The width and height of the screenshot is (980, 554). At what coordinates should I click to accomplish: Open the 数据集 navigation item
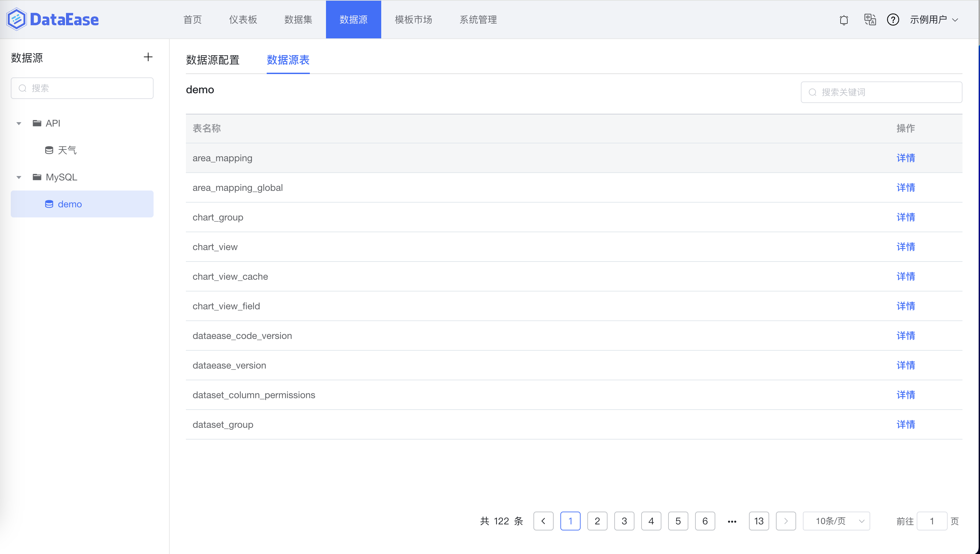tap(298, 20)
